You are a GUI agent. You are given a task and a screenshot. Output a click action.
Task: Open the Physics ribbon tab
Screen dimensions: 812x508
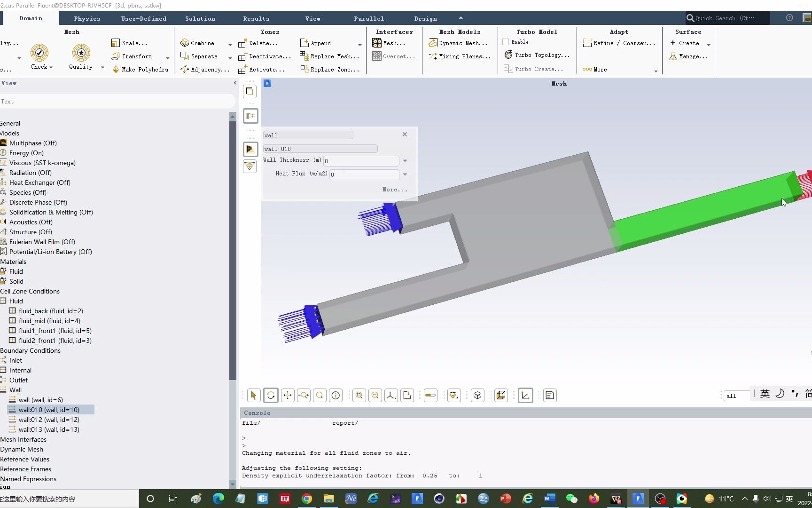(x=87, y=18)
